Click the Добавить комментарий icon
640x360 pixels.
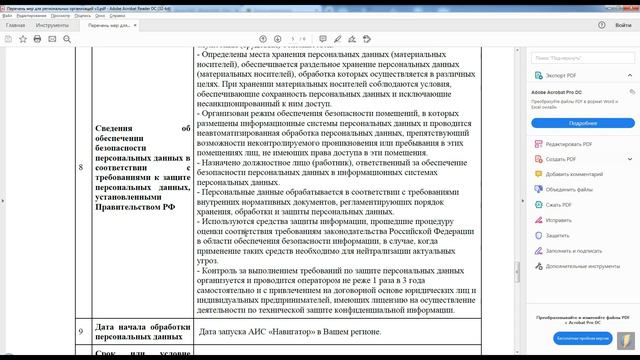click(538, 174)
